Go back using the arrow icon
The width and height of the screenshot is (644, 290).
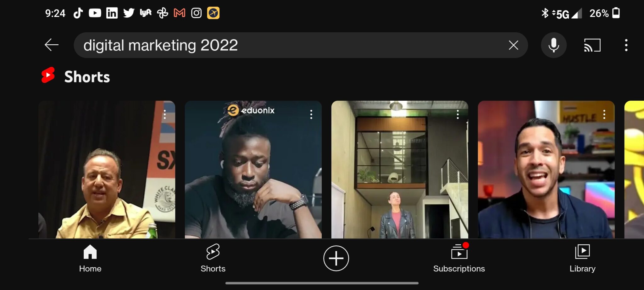pos(52,45)
